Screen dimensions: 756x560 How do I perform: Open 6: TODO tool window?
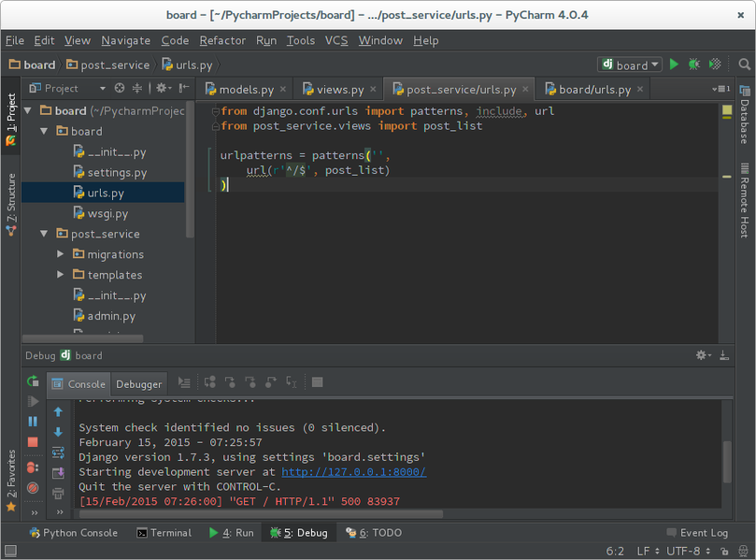374,533
